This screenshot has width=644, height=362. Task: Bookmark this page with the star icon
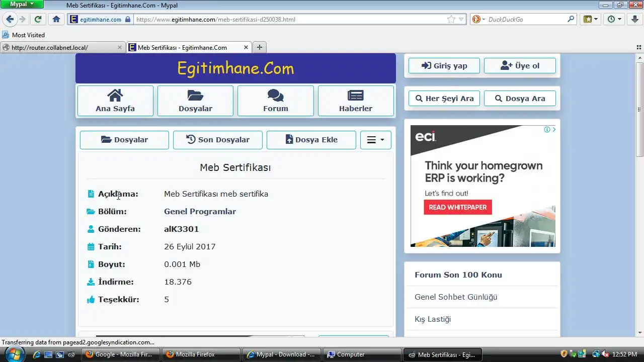pyautogui.click(x=451, y=20)
